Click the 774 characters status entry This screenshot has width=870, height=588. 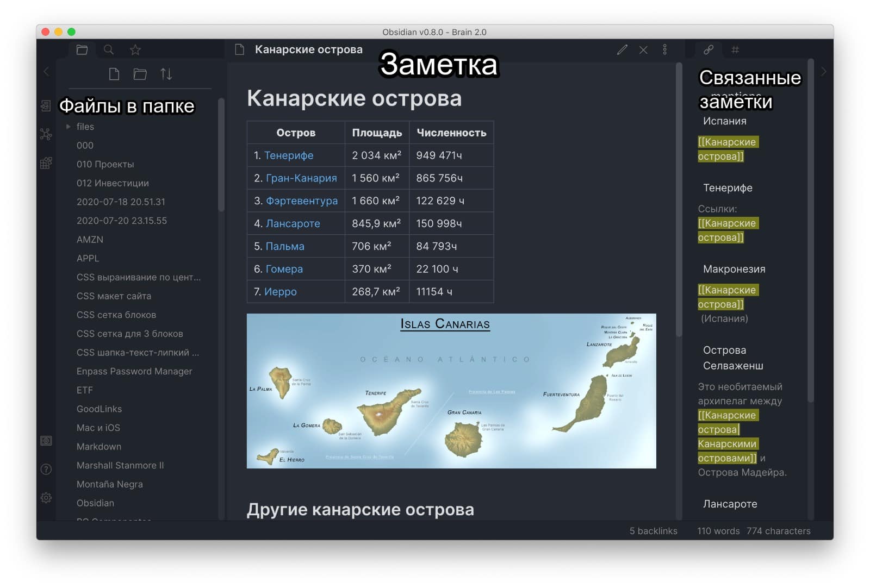778,531
